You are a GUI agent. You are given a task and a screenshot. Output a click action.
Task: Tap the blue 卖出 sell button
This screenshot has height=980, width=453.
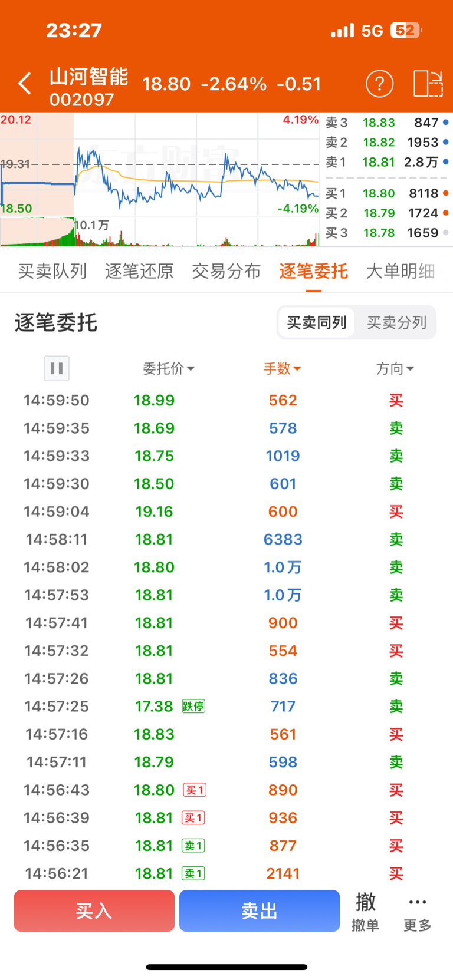(x=260, y=911)
